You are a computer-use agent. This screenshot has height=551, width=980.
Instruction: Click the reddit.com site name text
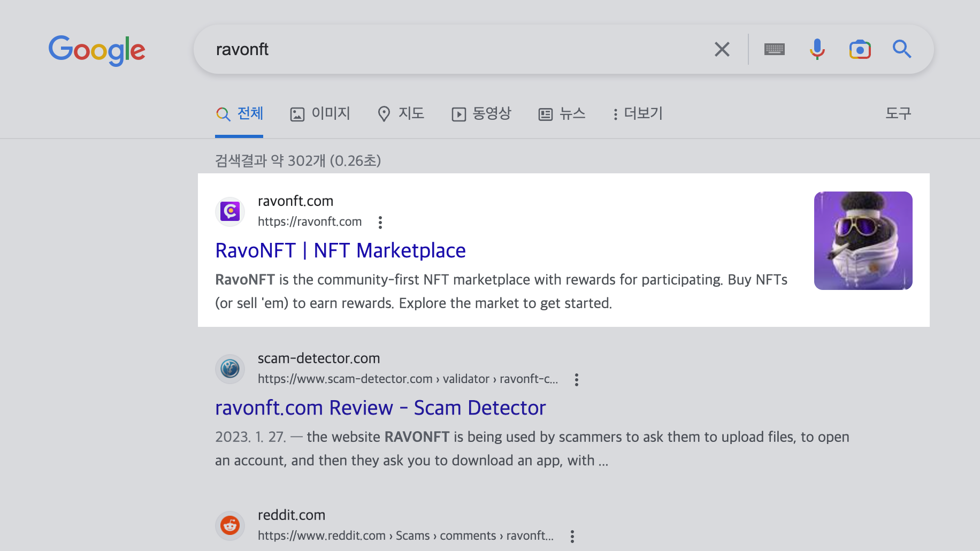click(292, 515)
